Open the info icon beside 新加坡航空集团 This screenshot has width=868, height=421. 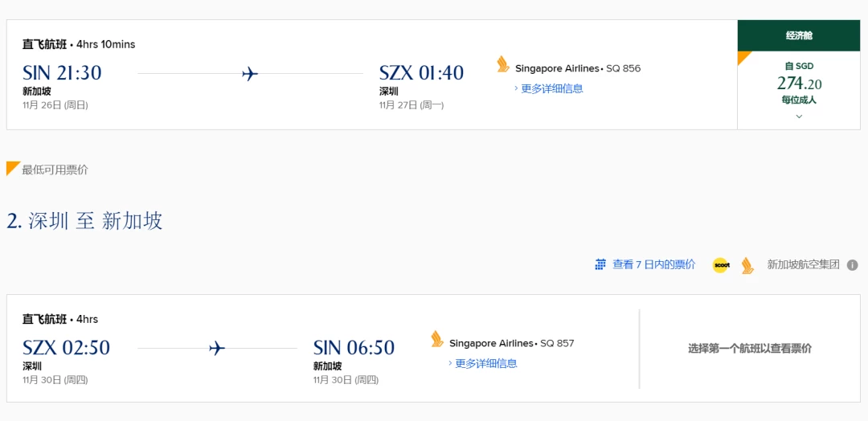(x=852, y=265)
